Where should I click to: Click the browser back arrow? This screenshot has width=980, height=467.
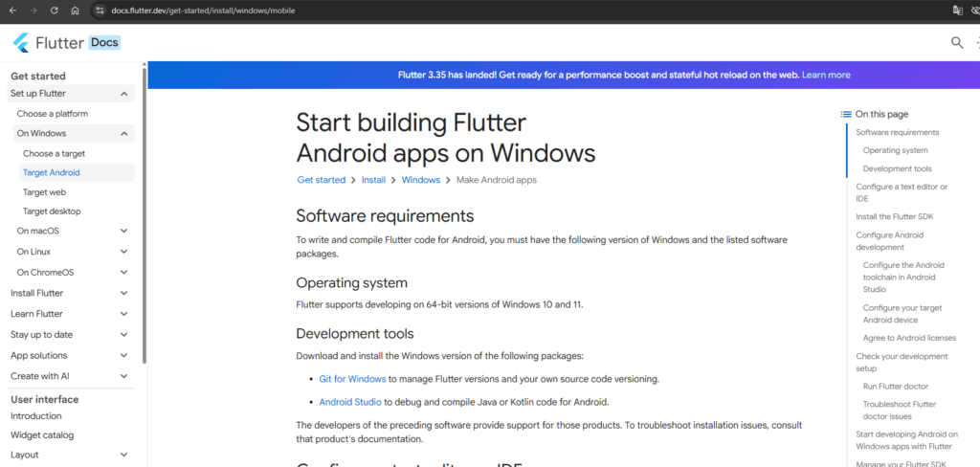pyautogui.click(x=13, y=11)
